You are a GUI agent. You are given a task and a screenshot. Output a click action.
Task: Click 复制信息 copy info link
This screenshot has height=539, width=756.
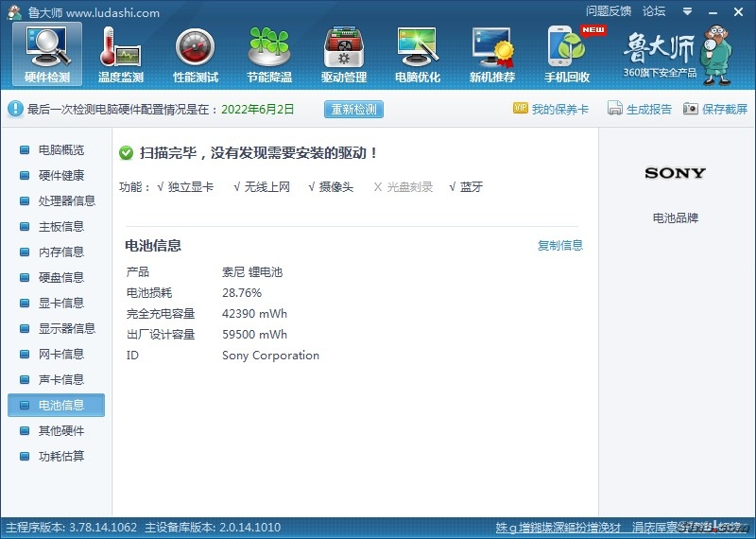coord(560,246)
